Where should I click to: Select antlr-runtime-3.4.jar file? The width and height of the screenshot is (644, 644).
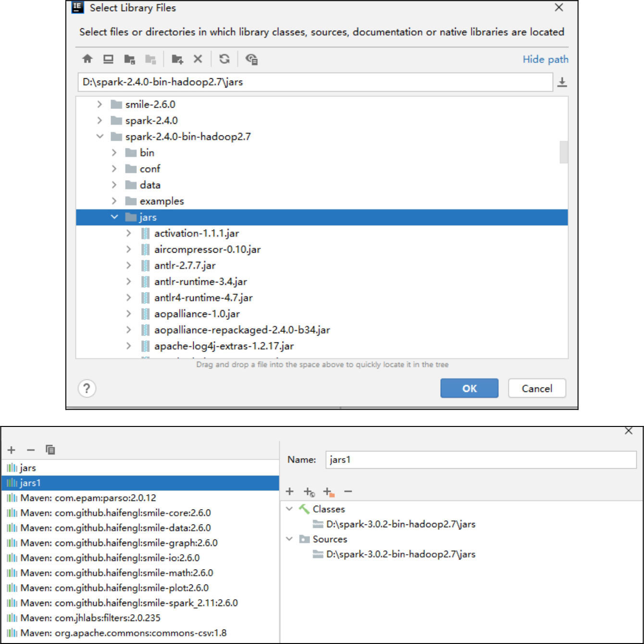coord(200,281)
